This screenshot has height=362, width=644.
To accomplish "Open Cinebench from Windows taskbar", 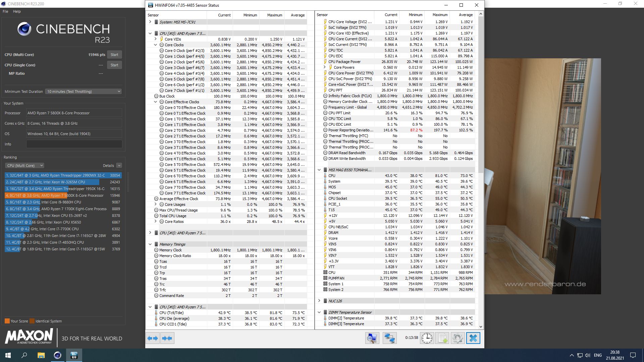I will point(58,355).
